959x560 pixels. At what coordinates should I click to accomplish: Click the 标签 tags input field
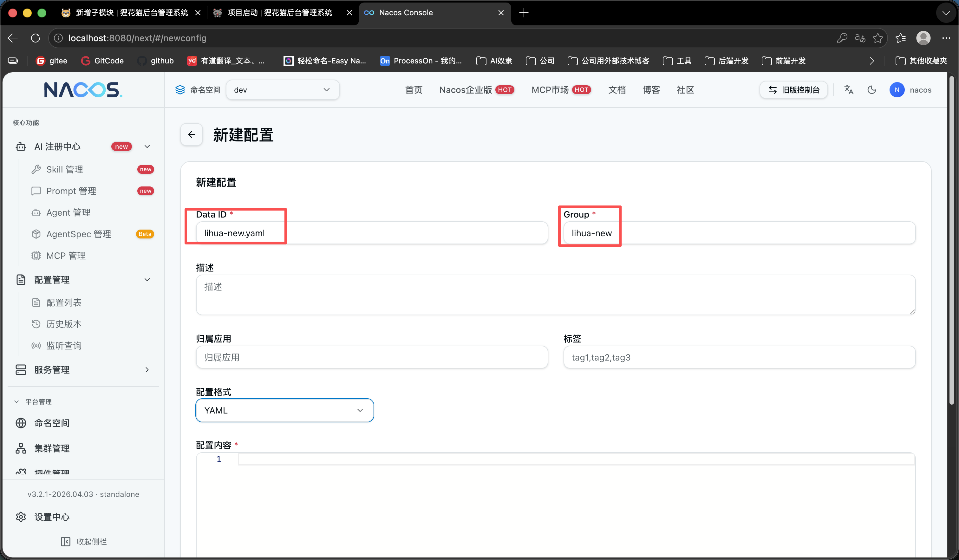[740, 357]
